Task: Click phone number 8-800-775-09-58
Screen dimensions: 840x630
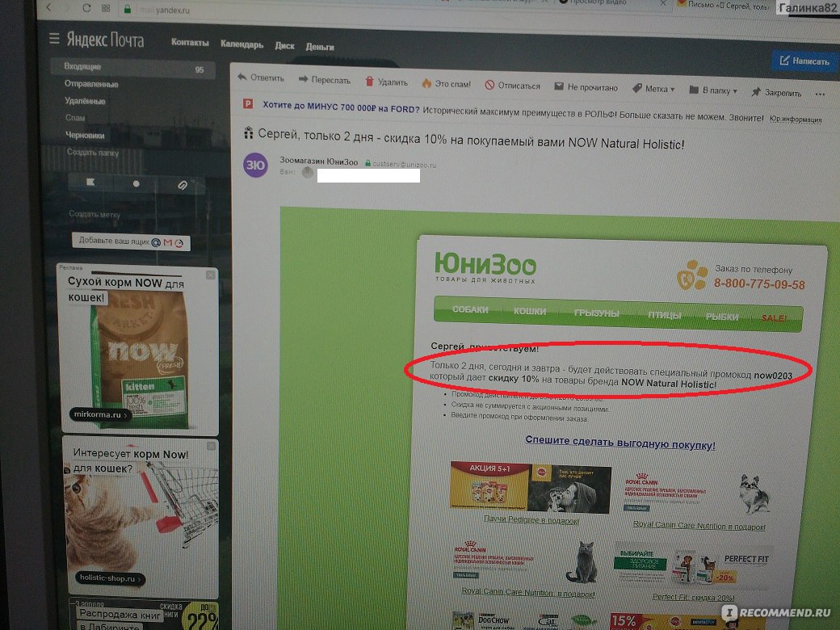Action: (759, 284)
